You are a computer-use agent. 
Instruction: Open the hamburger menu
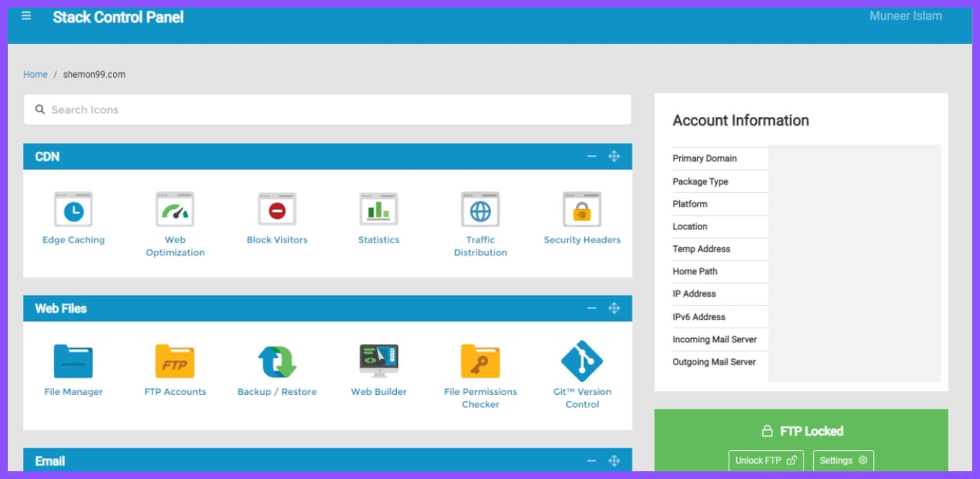[x=27, y=16]
